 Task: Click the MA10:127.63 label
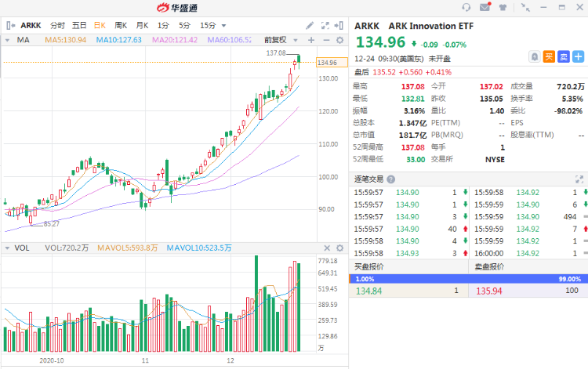pos(119,40)
